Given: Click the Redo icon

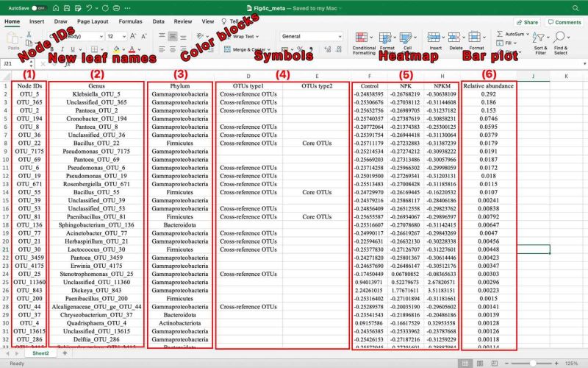Looking at the screenshot, I should coord(105,8).
